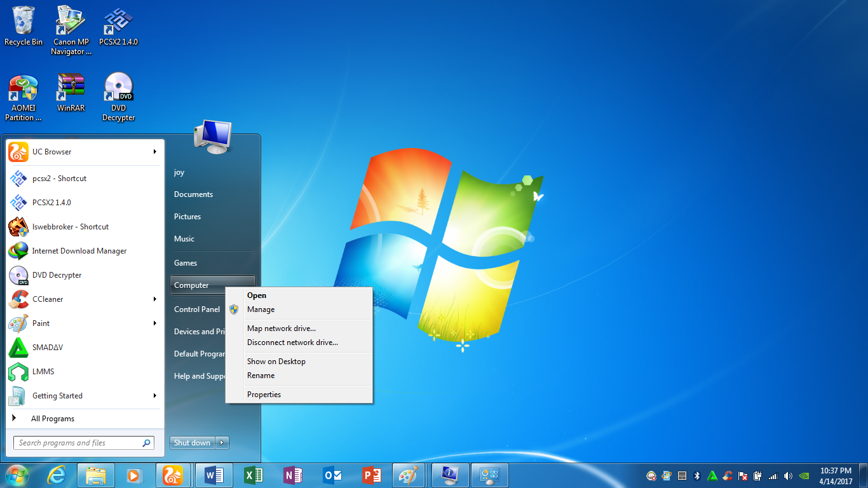The height and width of the screenshot is (488, 868).
Task: Start DVD Decrypter from the Start menu
Action: (x=85, y=275)
